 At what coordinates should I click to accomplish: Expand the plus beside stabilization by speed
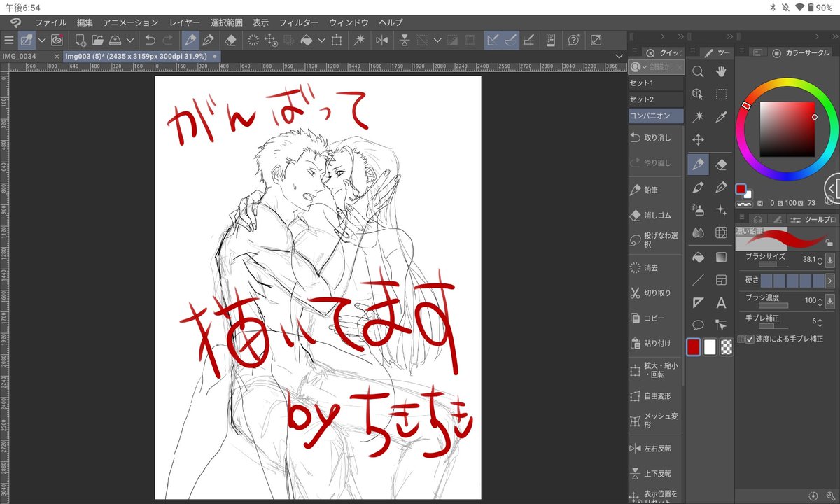(x=741, y=339)
